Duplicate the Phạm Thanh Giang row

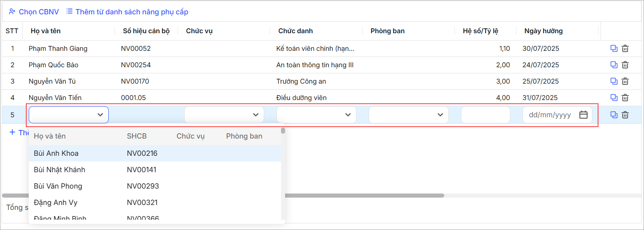[614, 48]
